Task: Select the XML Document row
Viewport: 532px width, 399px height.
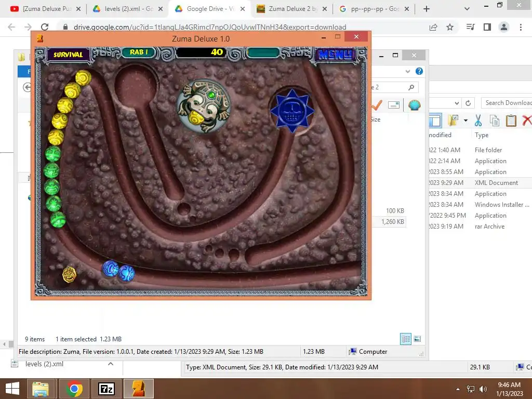Action: [480, 183]
